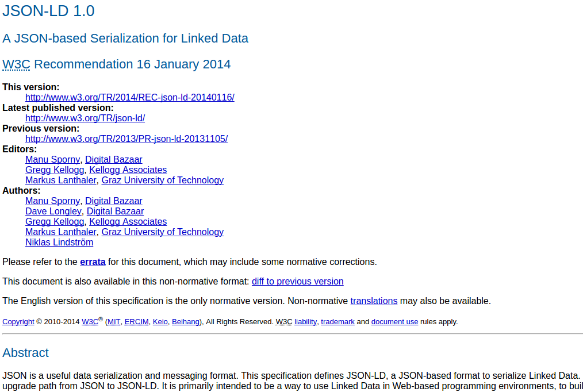Screen dimensions: 583x392
Task: Open the document use link
Action: (x=394, y=322)
